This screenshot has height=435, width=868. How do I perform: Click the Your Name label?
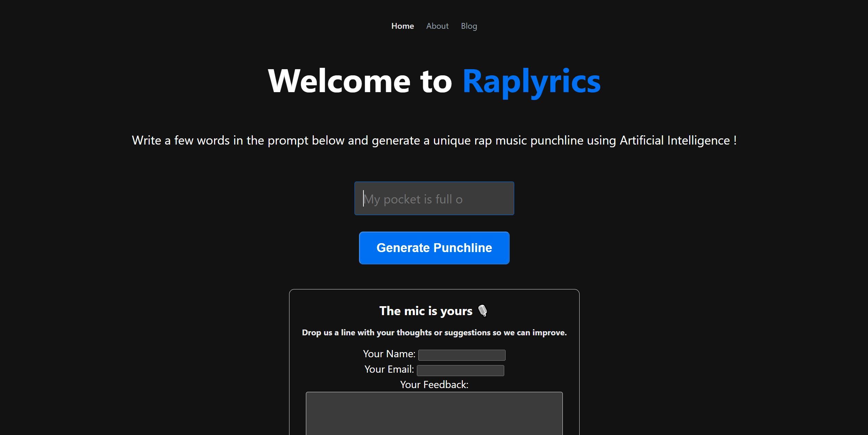(389, 354)
